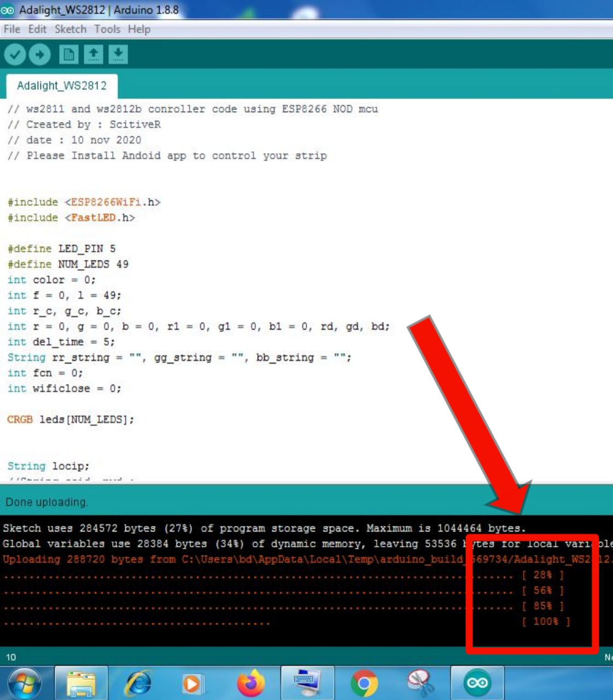Select the Adalight_WS2812 sketch tab
The image size is (613, 700).
(62, 86)
